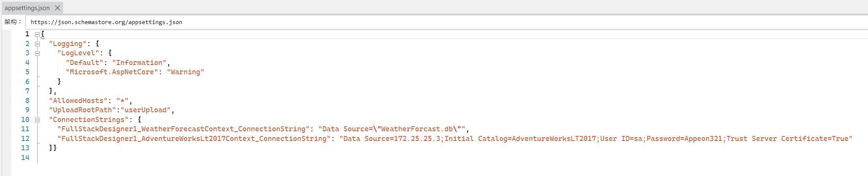The image size is (868, 176).
Task: Click the closing braces on line 13
Action: 53,148
